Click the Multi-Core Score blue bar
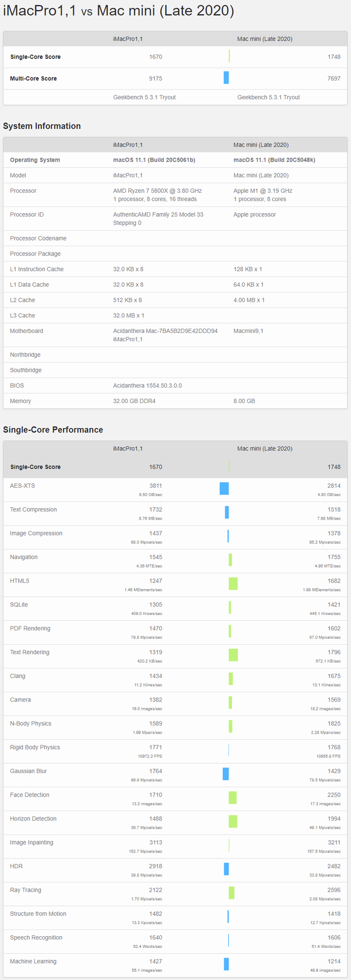The image size is (351, 980). click(x=226, y=78)
